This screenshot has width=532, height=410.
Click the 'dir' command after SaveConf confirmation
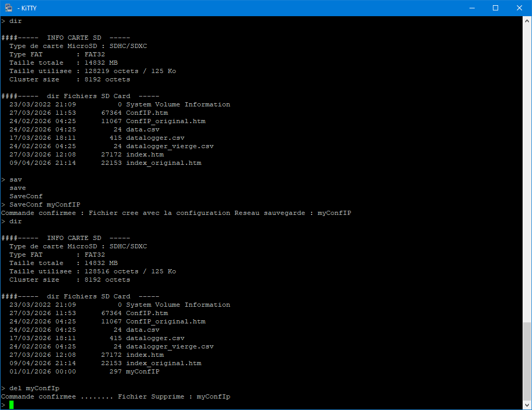click(x=16, y=222)
